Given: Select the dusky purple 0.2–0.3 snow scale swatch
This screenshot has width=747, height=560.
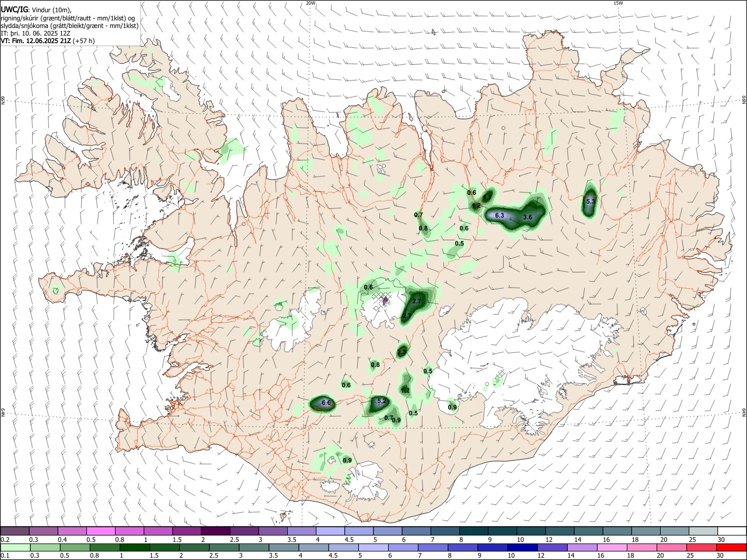Looking at the screenshot, I should pos(15,531).
